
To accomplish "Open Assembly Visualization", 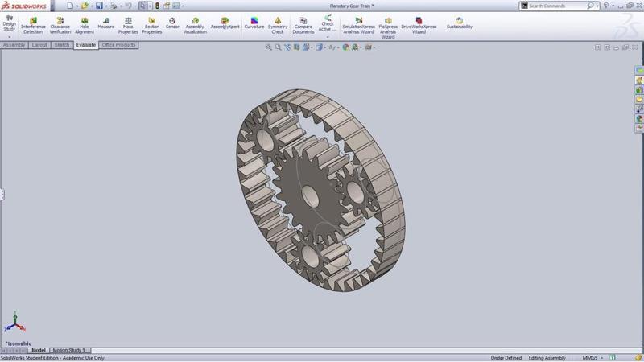I will (x=195, y=26).
